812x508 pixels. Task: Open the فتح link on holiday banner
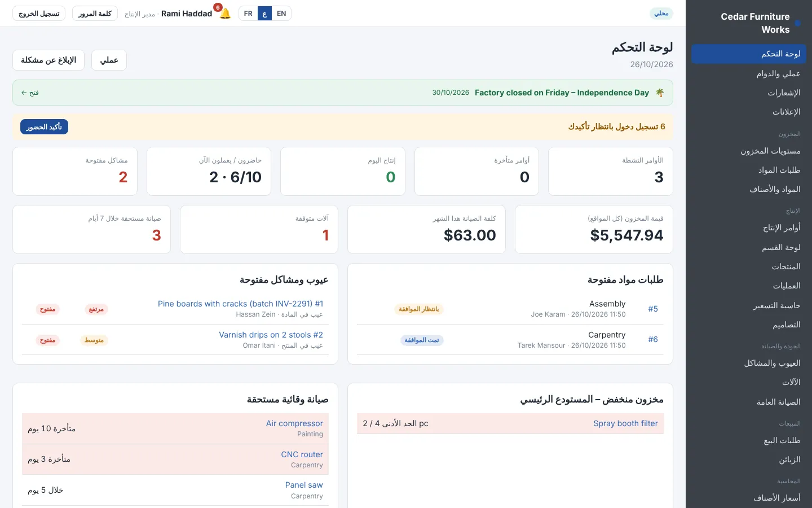pos(30,93)
